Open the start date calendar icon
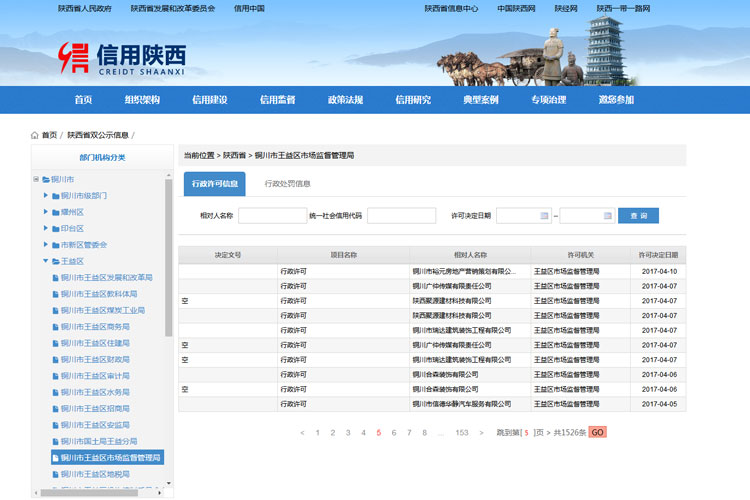 click(544, 216)
